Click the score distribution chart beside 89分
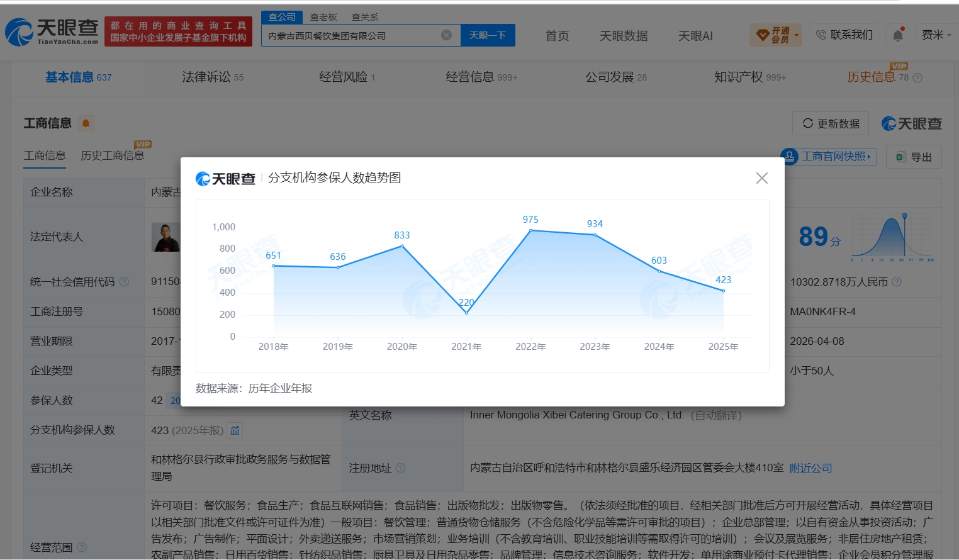The width and height of the screenshot is (959, 560). point(892,237)
